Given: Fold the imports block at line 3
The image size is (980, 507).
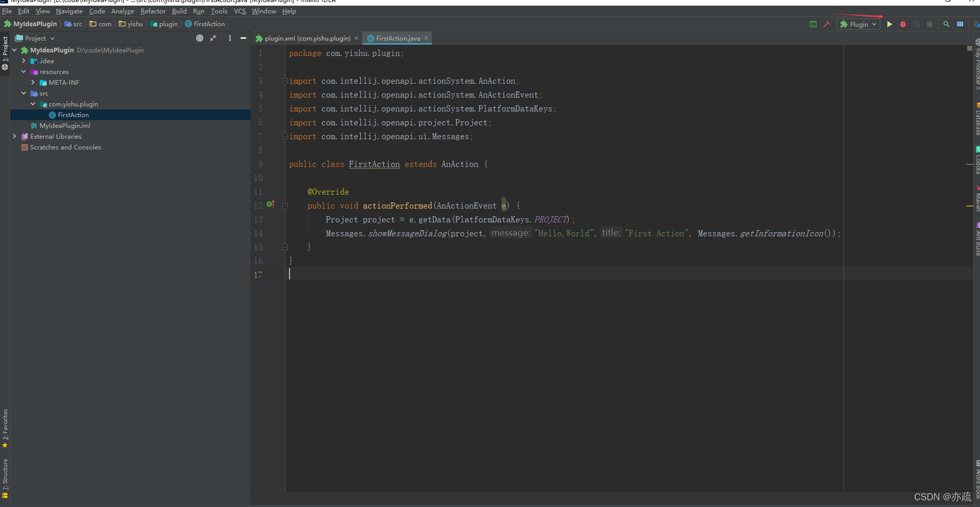Looking at the screenshot, I should coord(285,81).
